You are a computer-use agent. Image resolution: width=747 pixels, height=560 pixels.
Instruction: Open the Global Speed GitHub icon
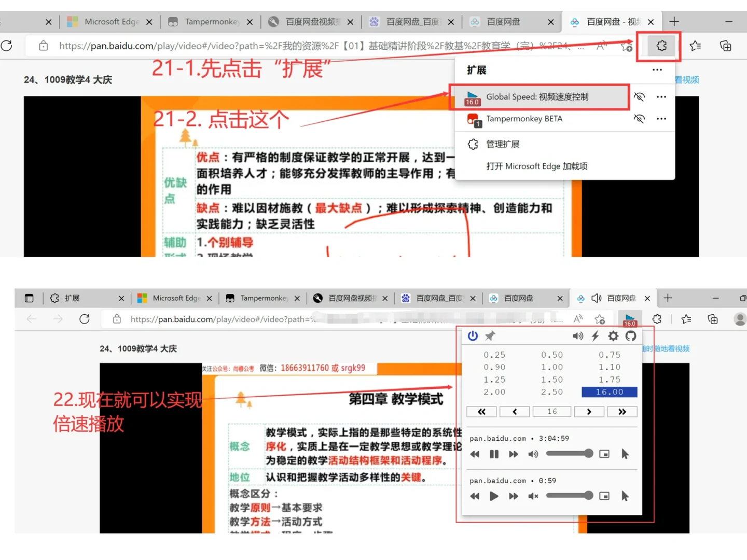(x=631, y=336)
